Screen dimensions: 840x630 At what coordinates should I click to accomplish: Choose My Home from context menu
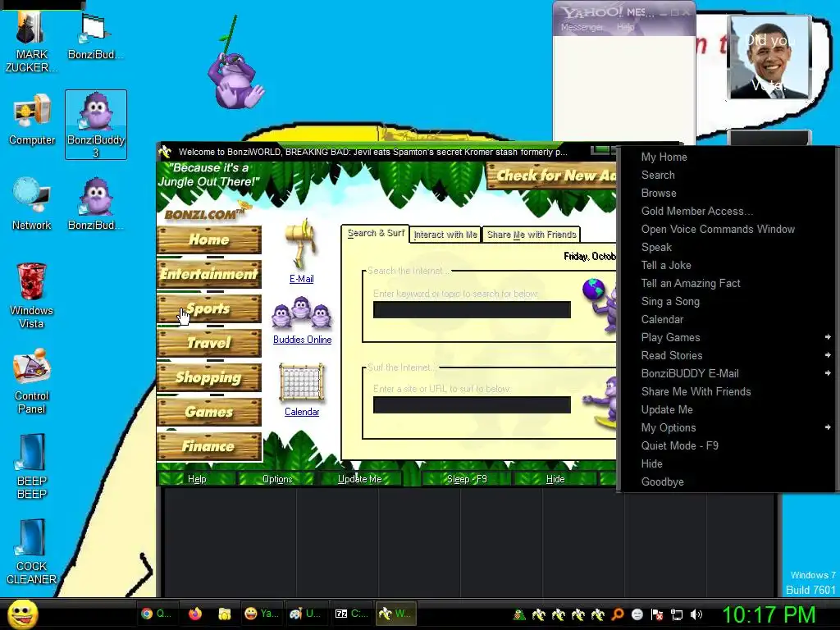(728, 157)
